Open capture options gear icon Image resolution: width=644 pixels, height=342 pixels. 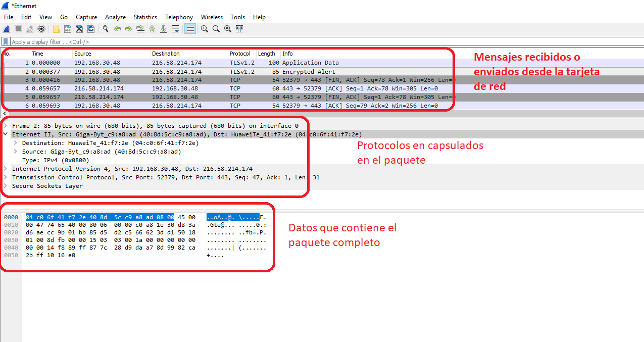(41, 29)
